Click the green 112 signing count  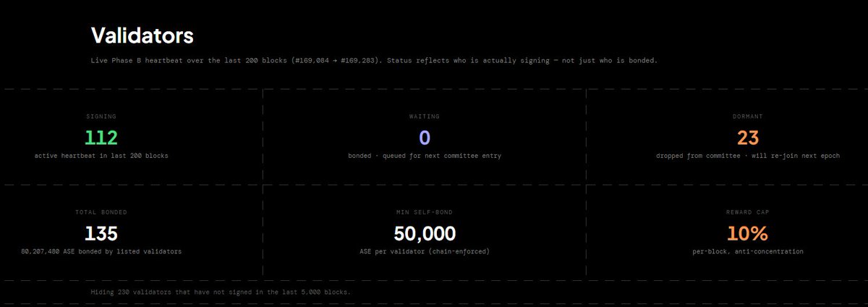tap(101, 138)
